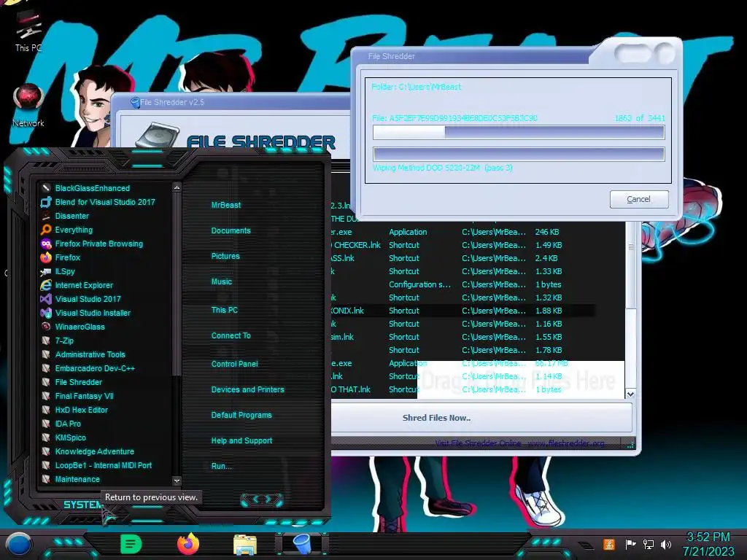Expand Knowledge Adventure folder

[94, 451]
